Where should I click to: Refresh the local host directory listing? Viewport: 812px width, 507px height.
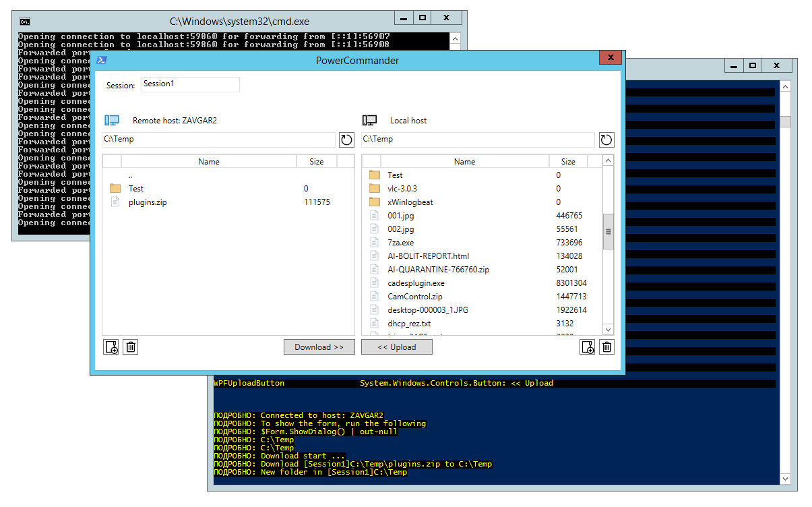pyautogui.click(x=606, y=140)
